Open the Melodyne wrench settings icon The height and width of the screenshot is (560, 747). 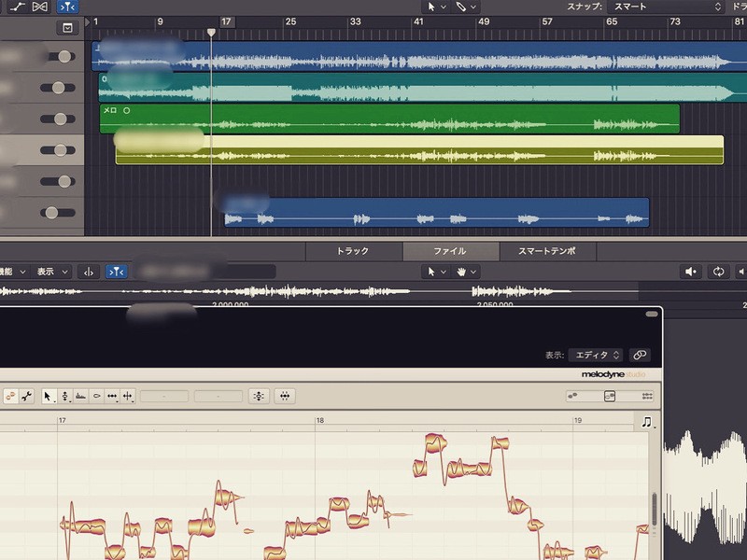[26, 397]
